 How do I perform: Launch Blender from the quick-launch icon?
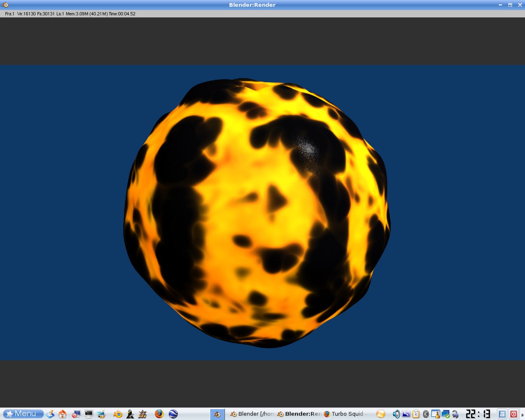(x=118, y=414)
